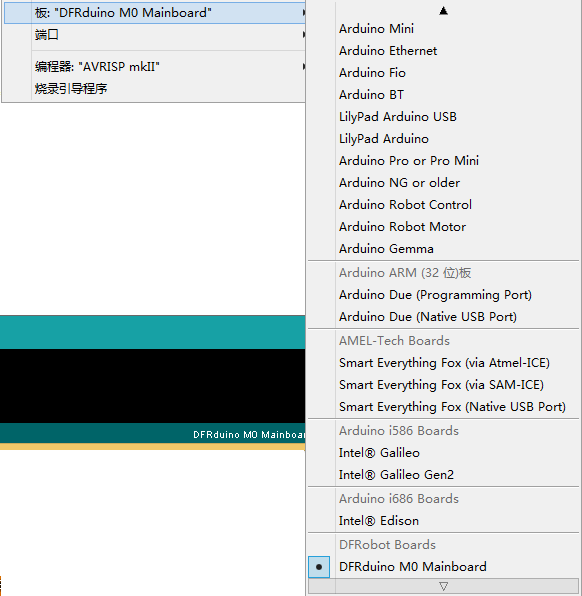Select LilyPad Arduino board
The width and height of the screenshot is (582, 596).
pyautogui.click(x=443, y=139)
